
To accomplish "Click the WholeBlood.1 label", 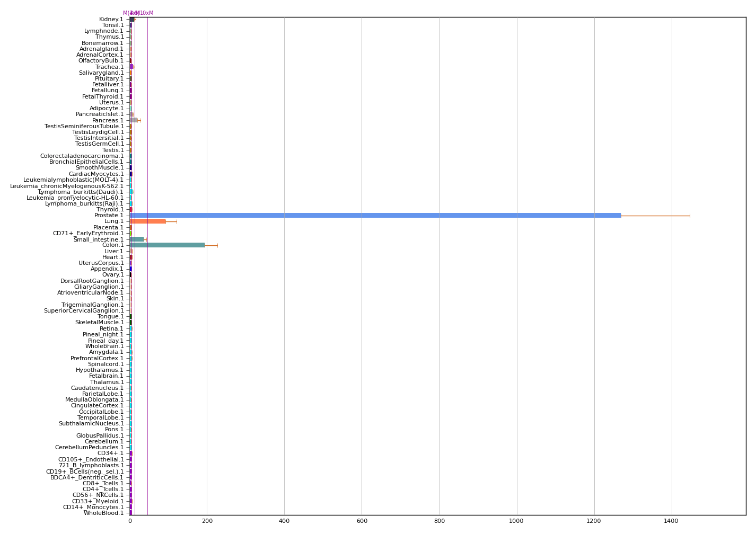I will tap(103, 513).
